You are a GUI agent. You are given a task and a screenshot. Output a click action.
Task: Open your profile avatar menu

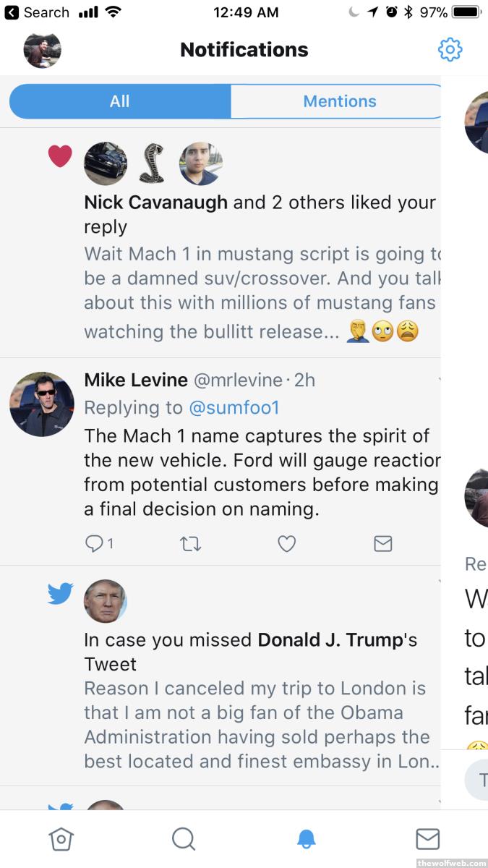click(42, 50)
